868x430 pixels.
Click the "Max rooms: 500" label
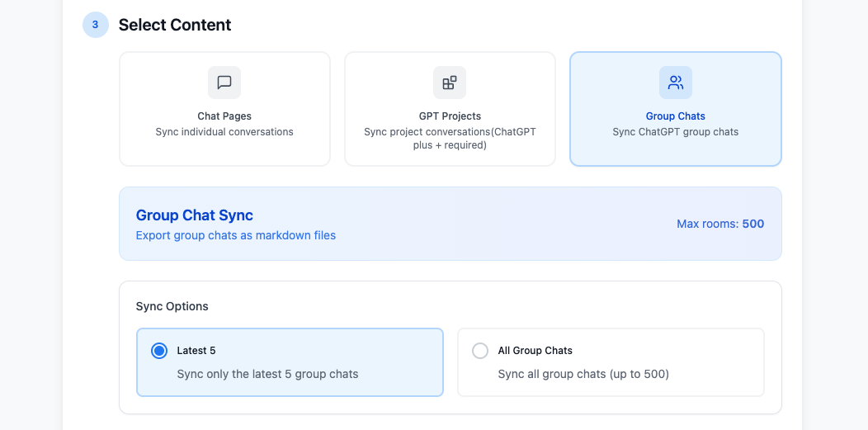[x=720, y=224]
